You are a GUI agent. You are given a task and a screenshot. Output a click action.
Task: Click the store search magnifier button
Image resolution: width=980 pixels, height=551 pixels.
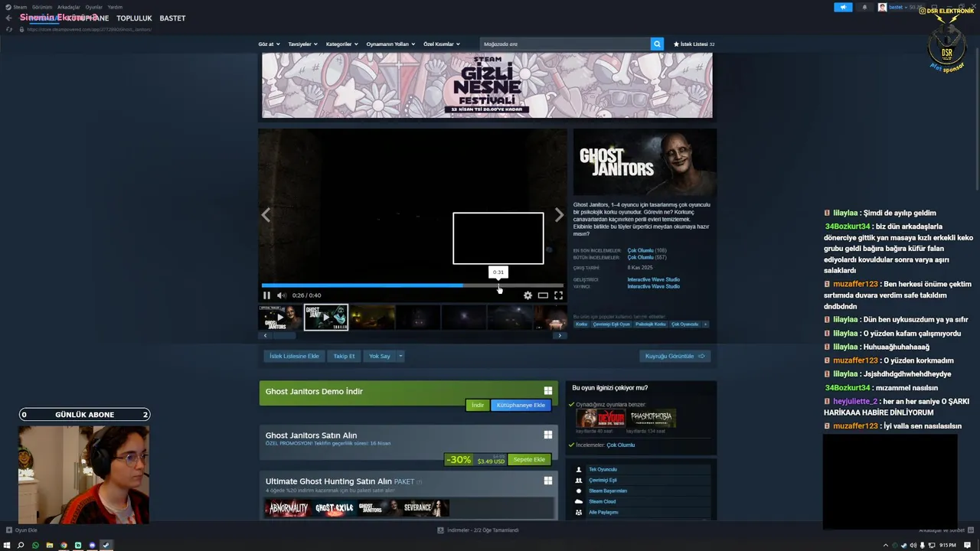tap(657, 44)
